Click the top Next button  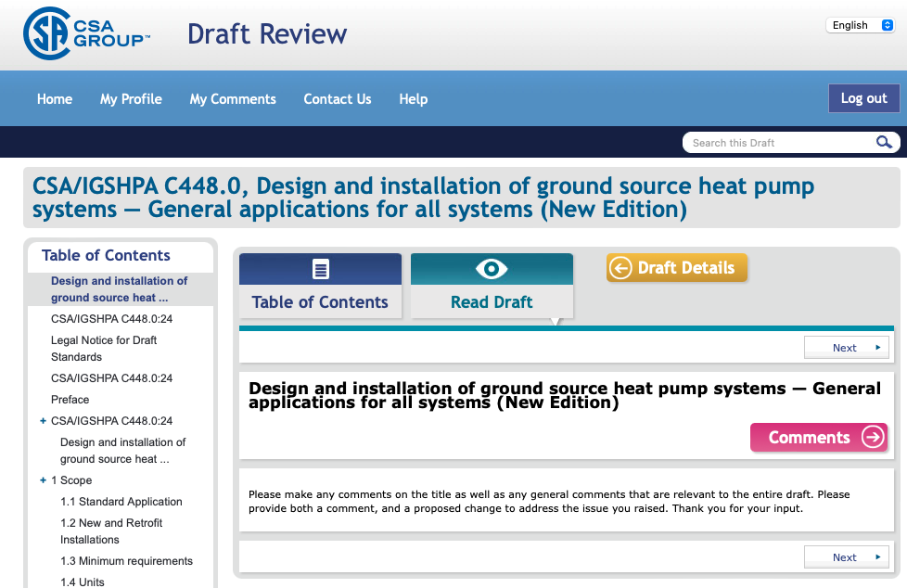tap(847, 348)
